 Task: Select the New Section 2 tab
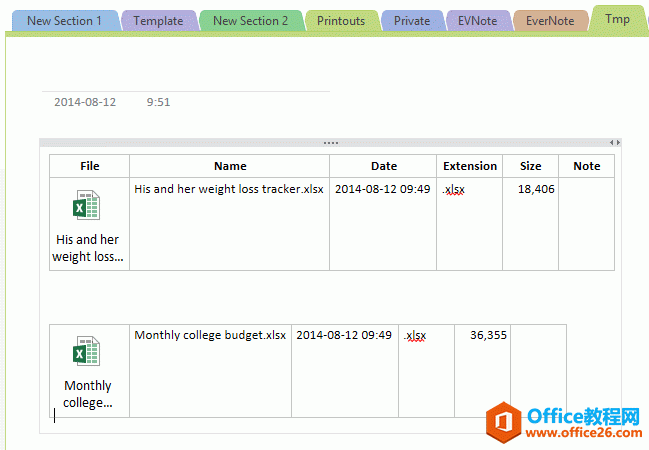pos(250,20)
